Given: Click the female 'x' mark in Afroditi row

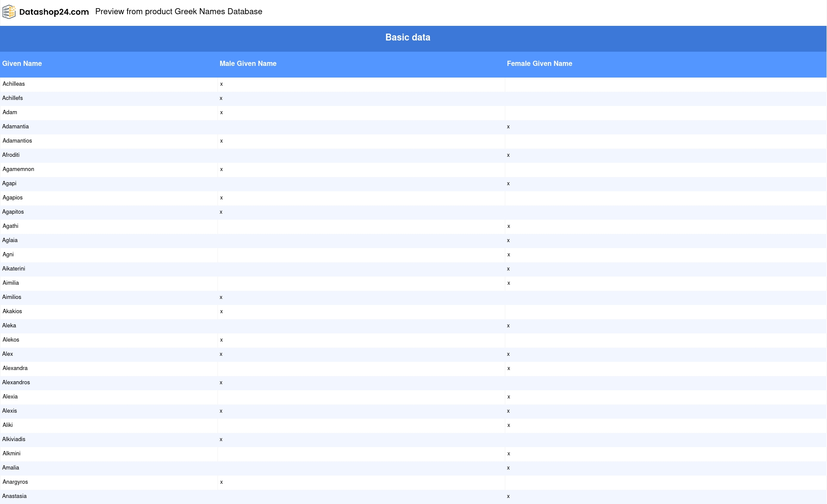Looking at the screenshot, I should point(508,156).
